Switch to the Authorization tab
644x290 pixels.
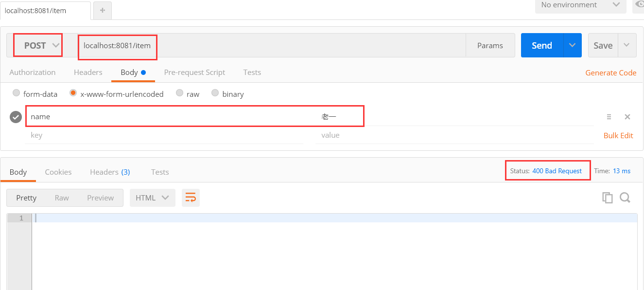[33, 72]
